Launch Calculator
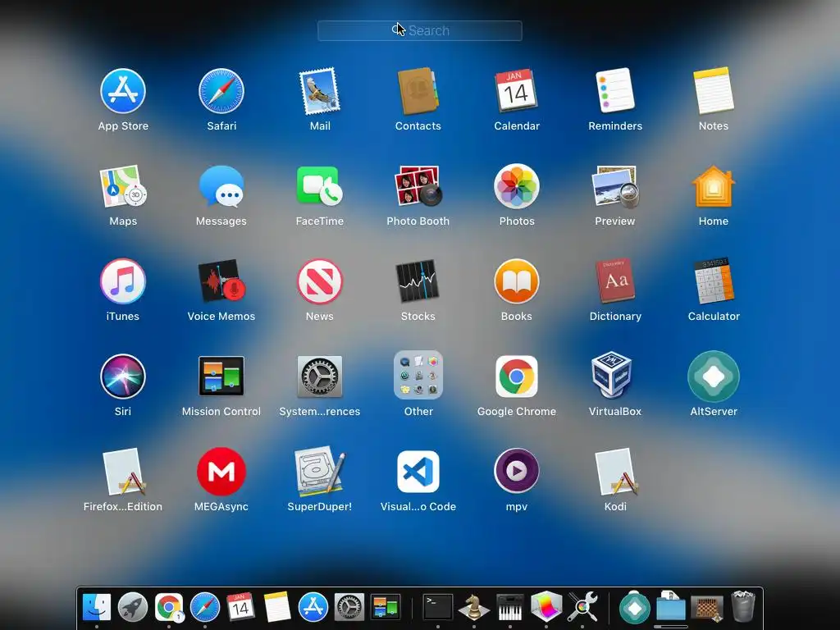The width and height of the screenshot is (840, 630). point(714,281)
